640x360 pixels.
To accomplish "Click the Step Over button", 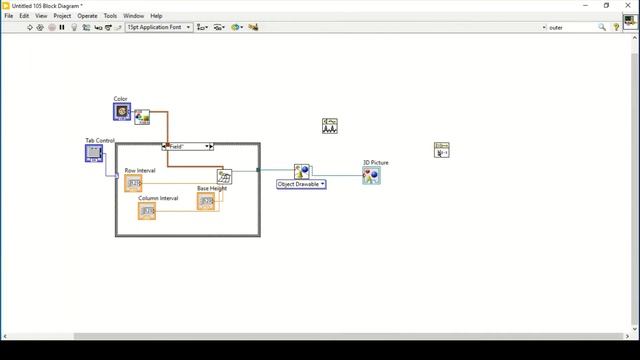I will pyautogui.click(x=108, y=27).
